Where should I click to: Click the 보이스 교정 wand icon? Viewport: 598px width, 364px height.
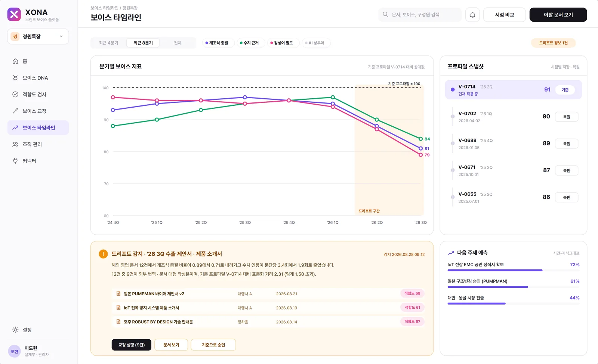coord(15,111)
